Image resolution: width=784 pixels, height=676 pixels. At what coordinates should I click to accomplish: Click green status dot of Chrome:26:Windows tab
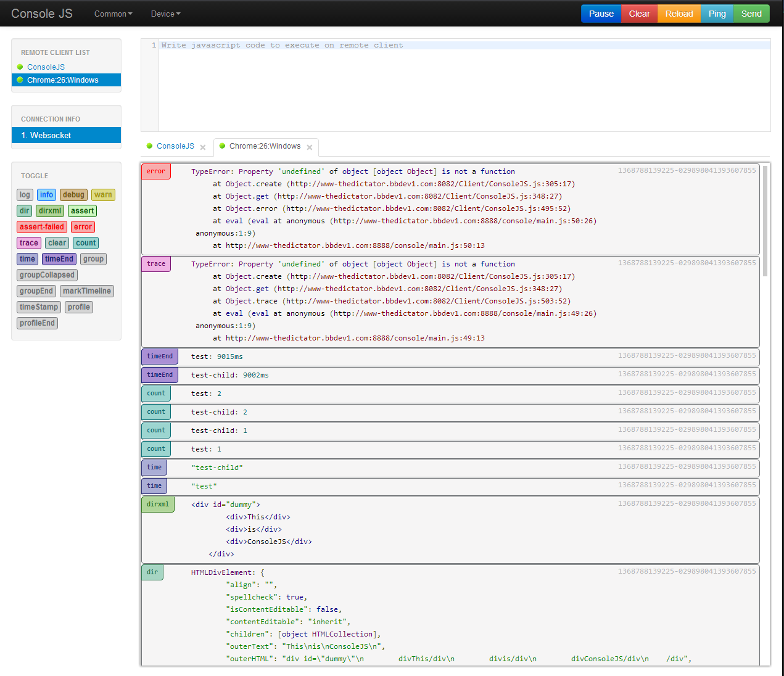[222, 146]
